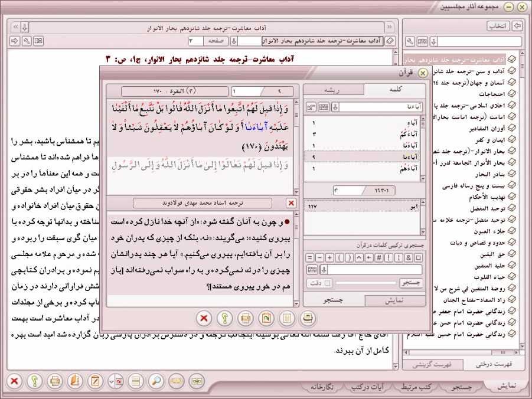This screenshot has width=532, height=399.
Task: Click the red X exit icon in bottom toolbar
Action: (14, 381)
